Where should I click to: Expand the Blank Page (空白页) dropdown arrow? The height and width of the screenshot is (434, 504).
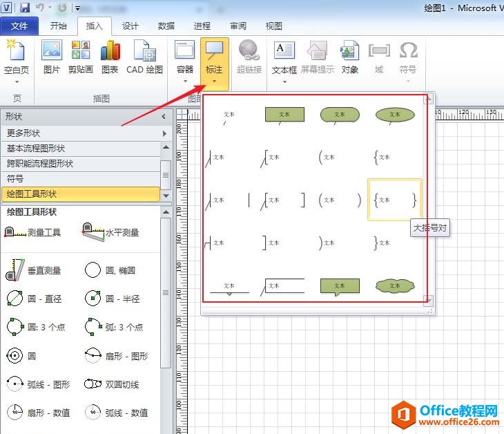(17, 82)
